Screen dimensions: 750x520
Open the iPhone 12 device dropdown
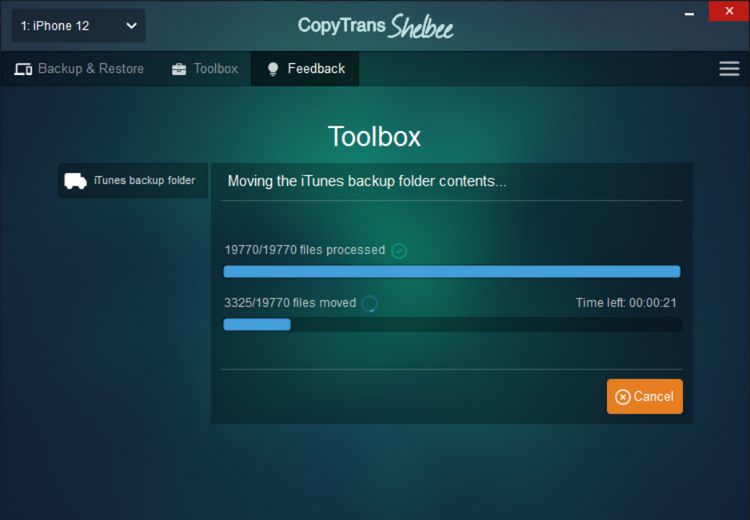(x=78, y=26)
